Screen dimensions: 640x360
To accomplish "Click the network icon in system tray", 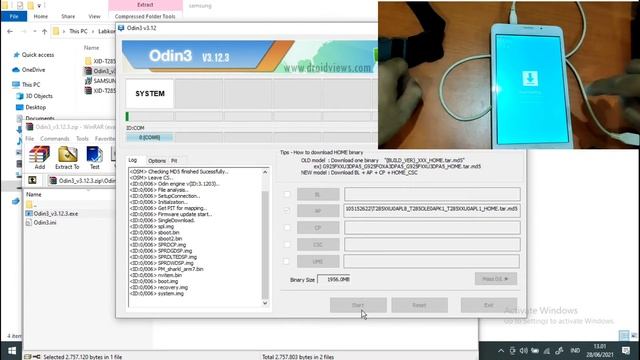I will pyautogui.click(x=547, y=351).
